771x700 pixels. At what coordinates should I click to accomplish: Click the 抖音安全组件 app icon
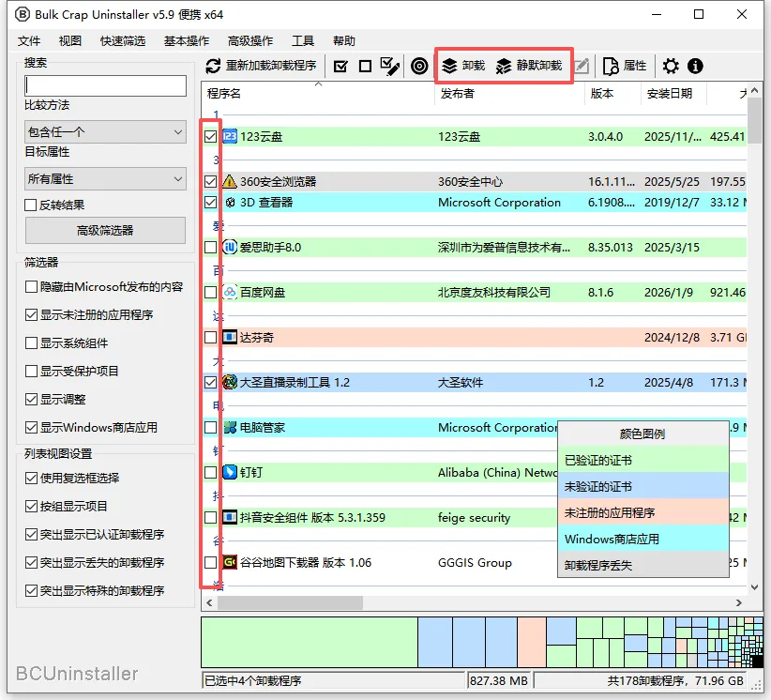(x=230, y=518)
